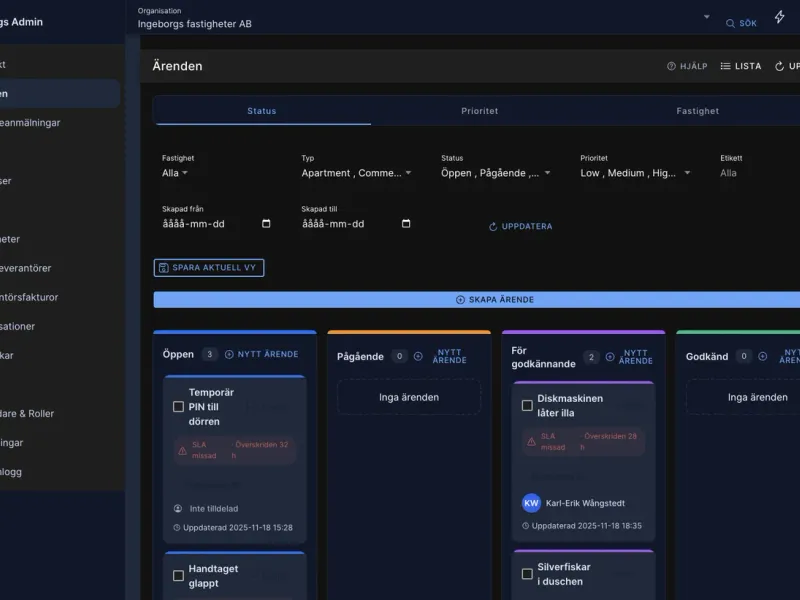Open the Fastighet filter dropdown
This screenshot has height=600, width=800.
coord(175,173)
